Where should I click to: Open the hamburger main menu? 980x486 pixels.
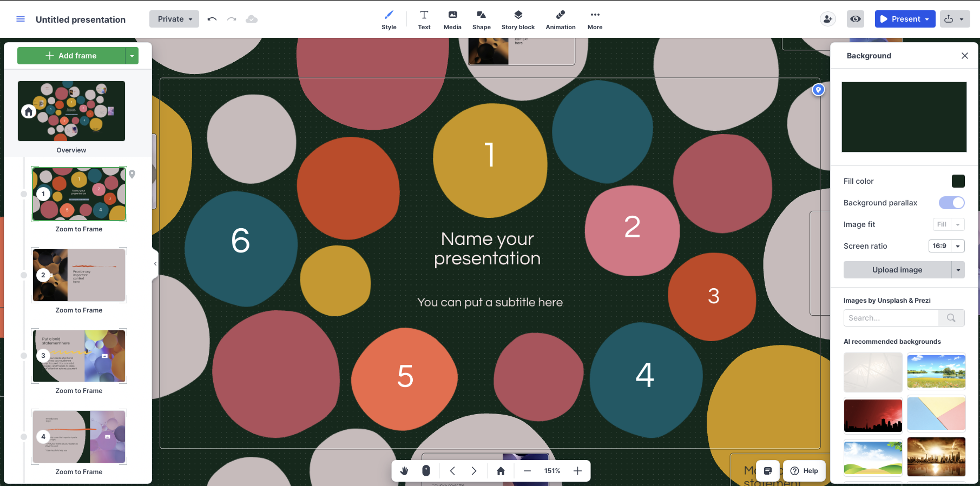coord(21,19)
